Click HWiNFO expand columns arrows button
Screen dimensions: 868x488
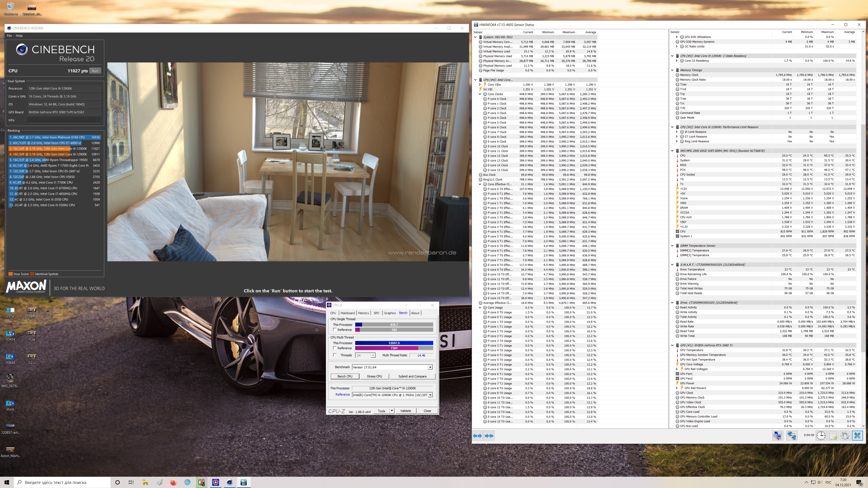477,436
